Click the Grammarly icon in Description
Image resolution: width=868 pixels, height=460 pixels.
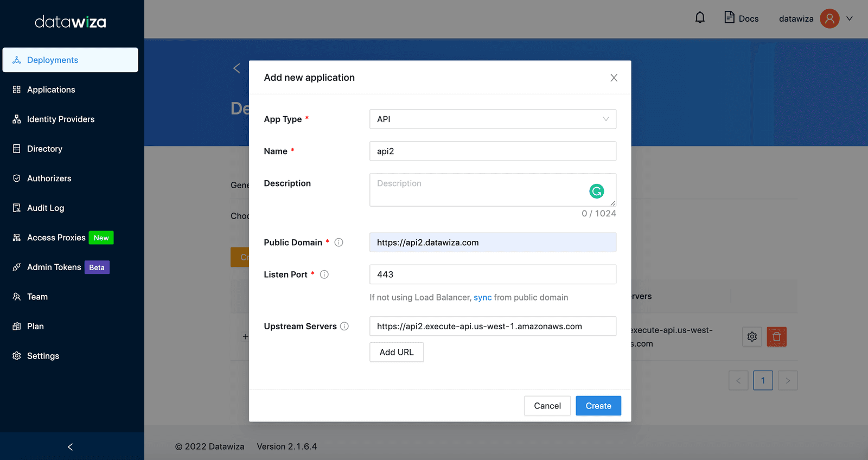[x=597, y=191]
